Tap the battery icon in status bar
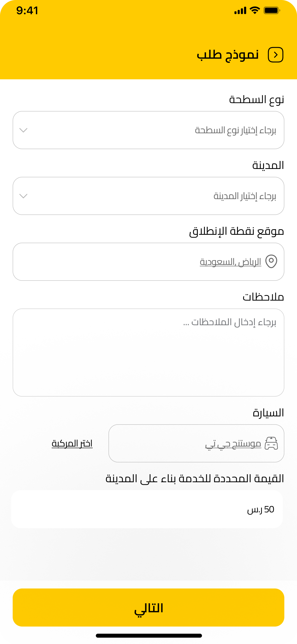 pos(272,11)
